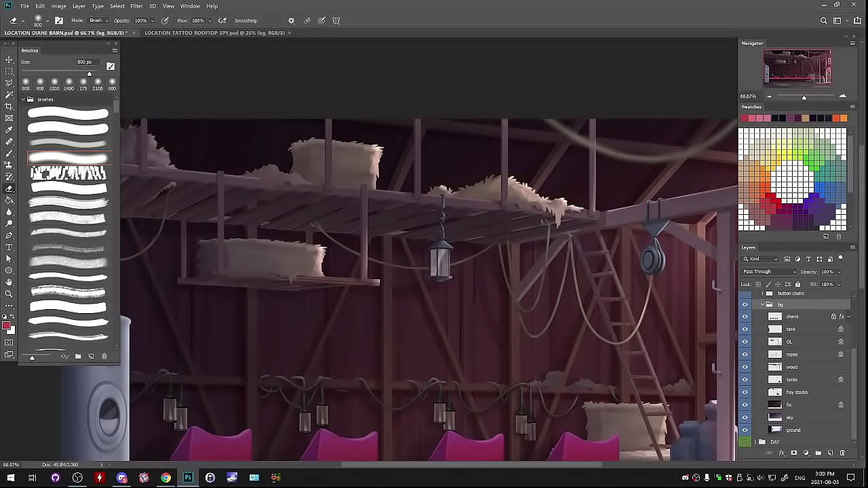Screen dimensions: 868x488
Task: Click the Navigator preview thumbnail
Action: 797,67
